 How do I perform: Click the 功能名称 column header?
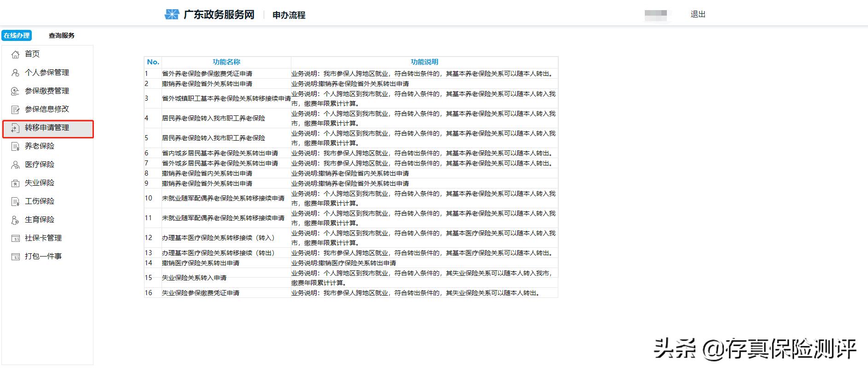click(x=226, y=62)
